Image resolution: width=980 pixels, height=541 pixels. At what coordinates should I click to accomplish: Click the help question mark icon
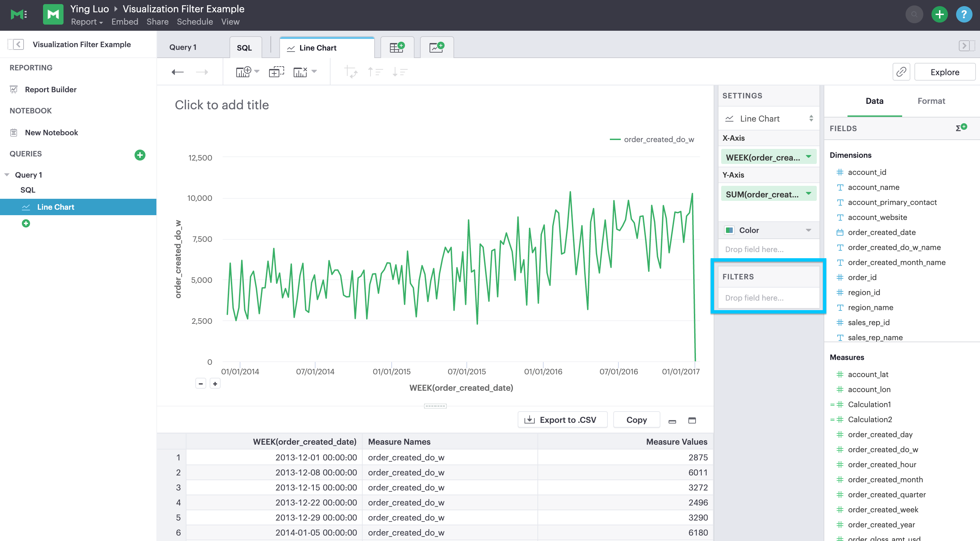click(x=964, y=14)
